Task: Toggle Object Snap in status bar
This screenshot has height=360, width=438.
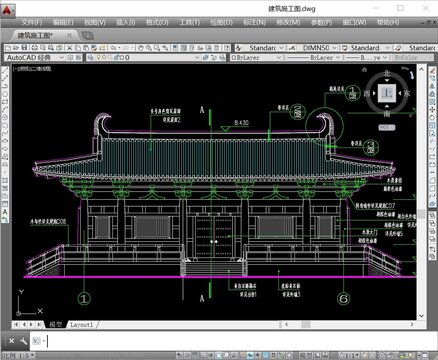Action: click(x=219, y=355)
